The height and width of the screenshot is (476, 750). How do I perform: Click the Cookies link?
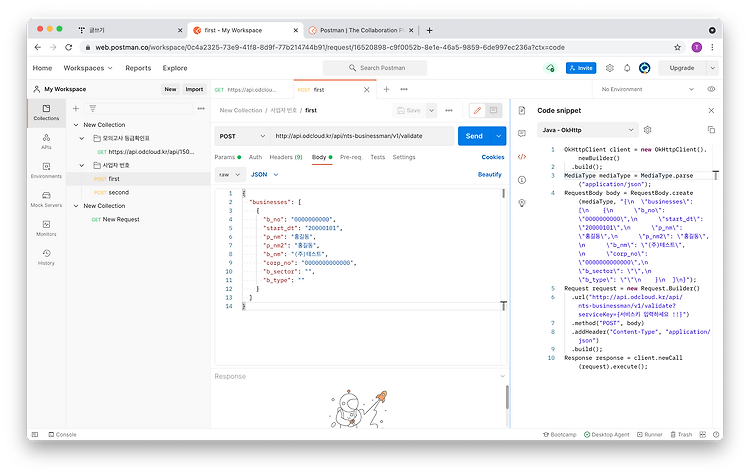pos(493,157)
